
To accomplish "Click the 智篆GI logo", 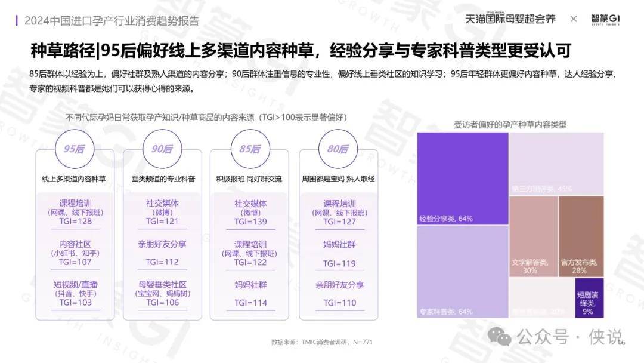I will [606, 19].
